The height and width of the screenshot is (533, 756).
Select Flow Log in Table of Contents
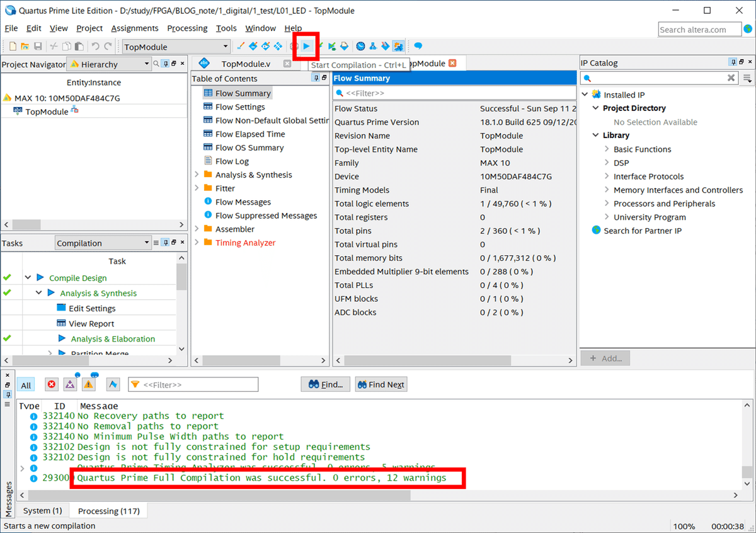[x=232, y=161]
